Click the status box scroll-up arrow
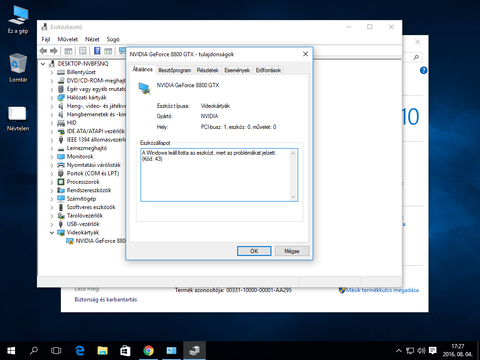This screenshot has width=480, height=360. 293,153
